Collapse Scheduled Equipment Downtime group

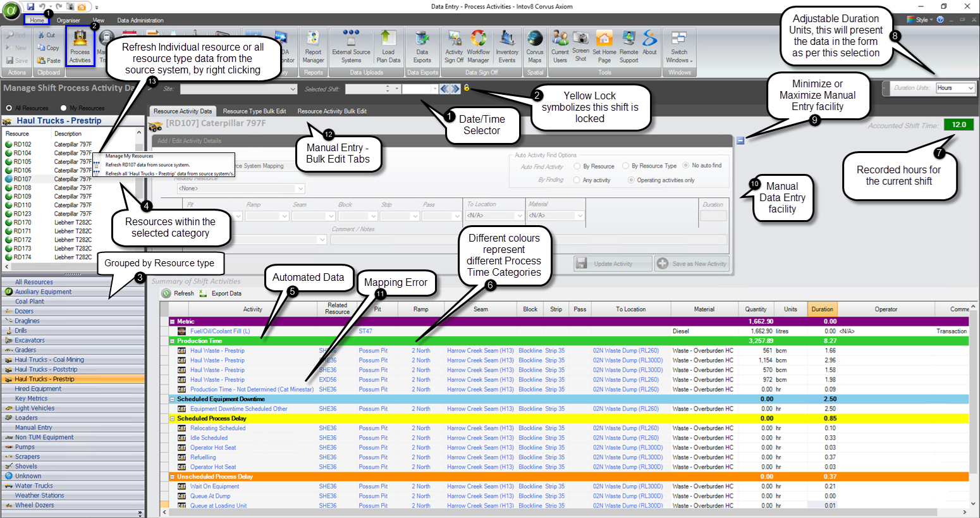tap(172, 399)
